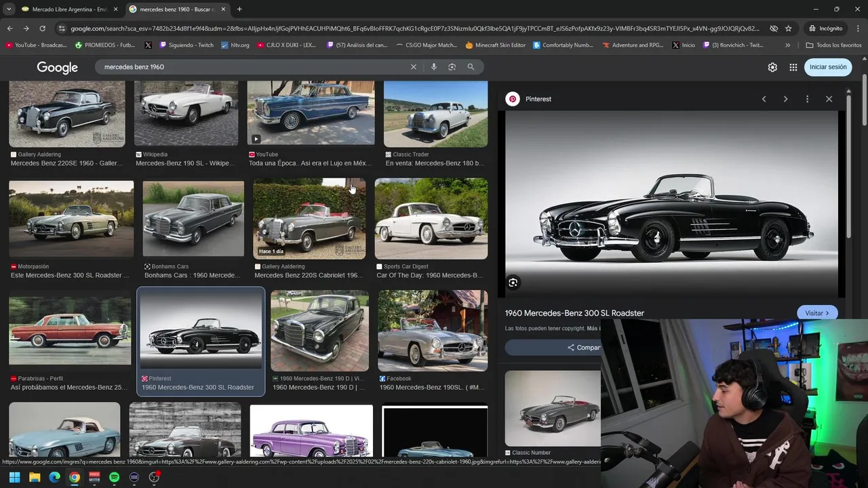868x488 pixels.
Task: View site information icon in address bar
Action: [x=62, y=28]
